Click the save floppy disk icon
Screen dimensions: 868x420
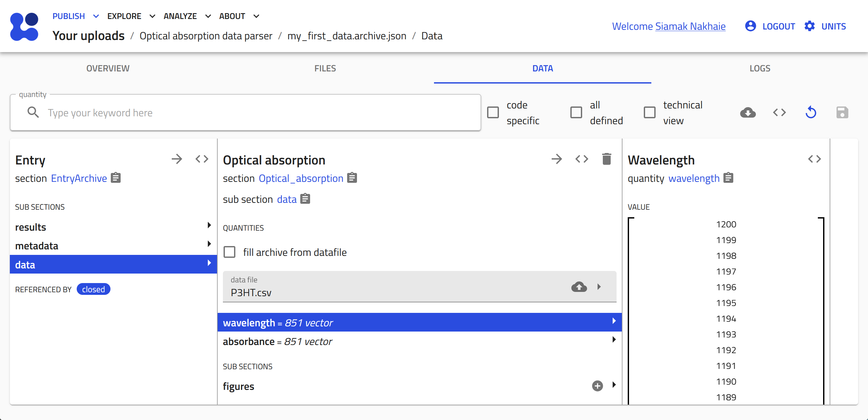point(842,112)
